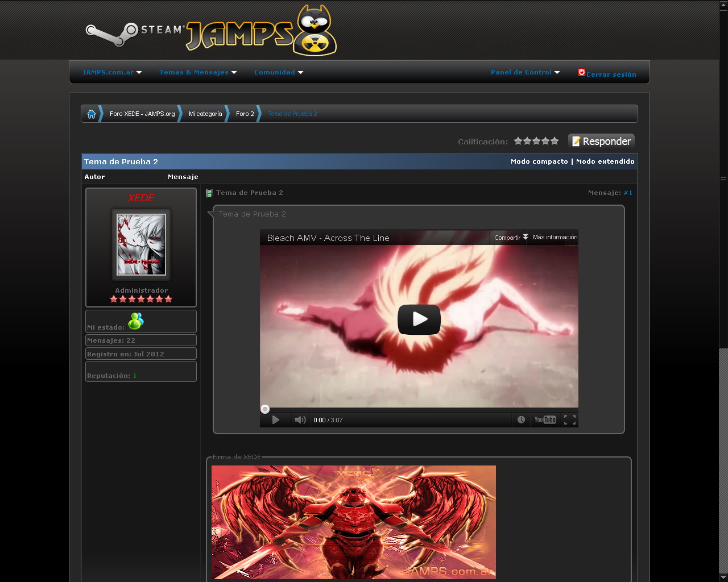Rate the thread with the fifth star
The width and height of the screenshot is (728, 582).
coord(555,141)
